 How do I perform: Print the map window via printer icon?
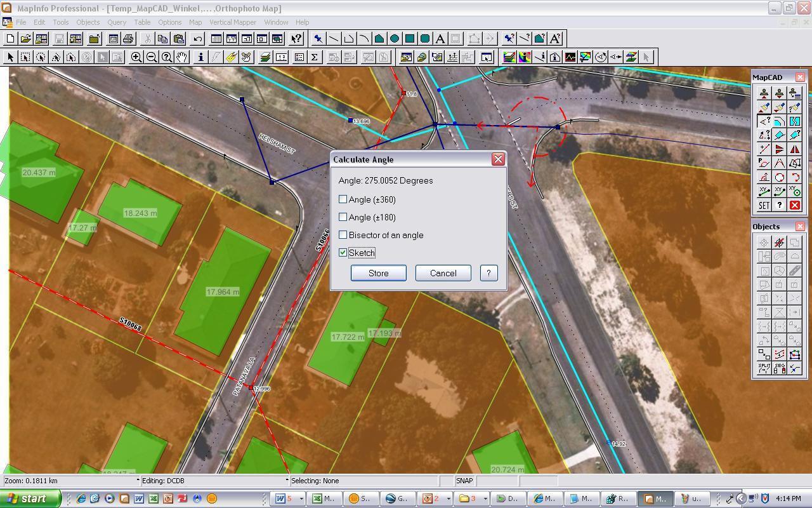pyautogui.click(x=128, y=39)
